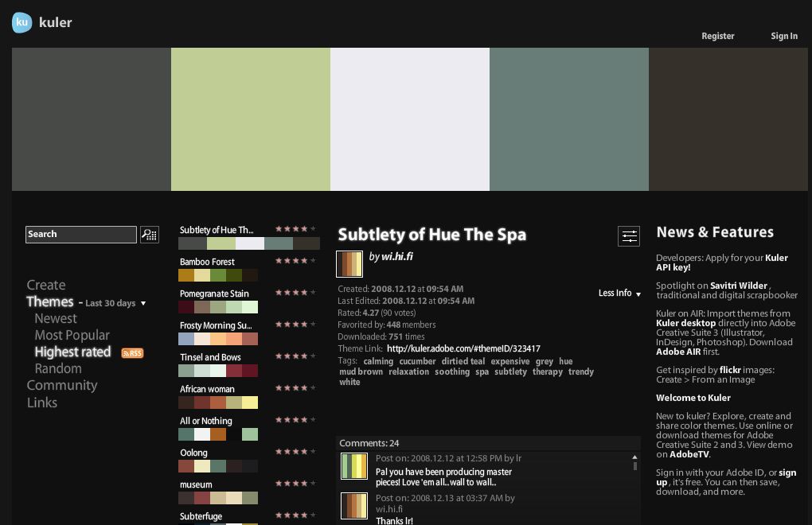Image resolution: width=812 pixels, height=525 pixels.
Task: Click into the Search text field
Action: coord(80,234)
